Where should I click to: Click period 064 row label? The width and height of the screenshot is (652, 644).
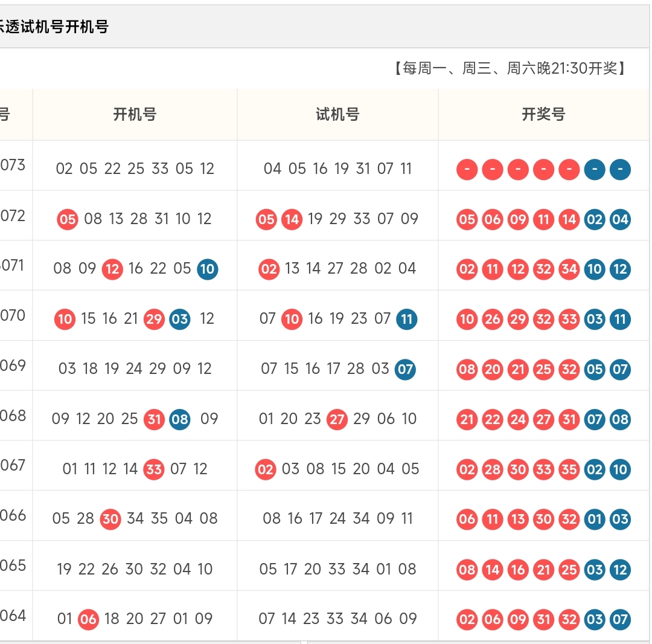[x=13, y=615]
